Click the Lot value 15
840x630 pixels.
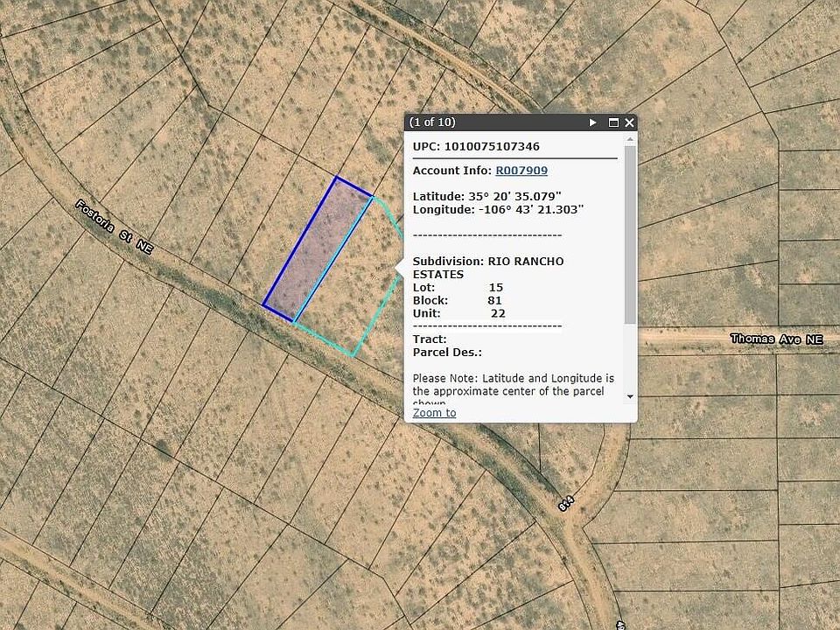(495, 287)
